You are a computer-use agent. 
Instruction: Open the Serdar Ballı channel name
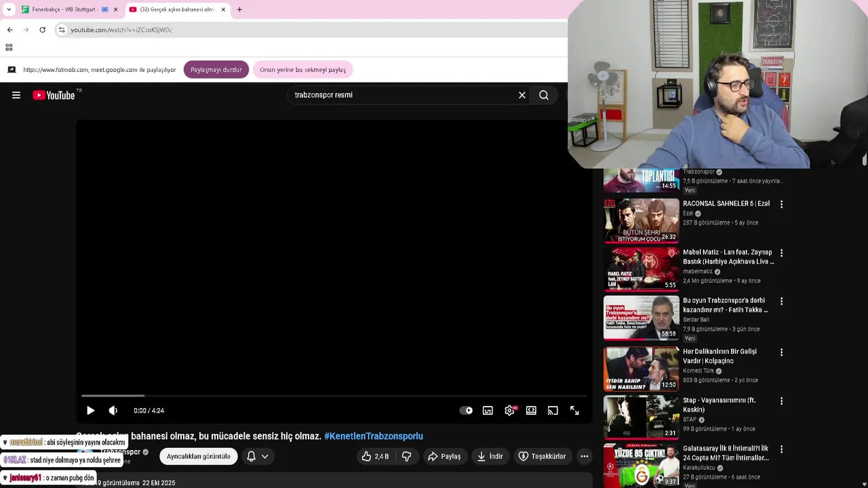[696, 320]
